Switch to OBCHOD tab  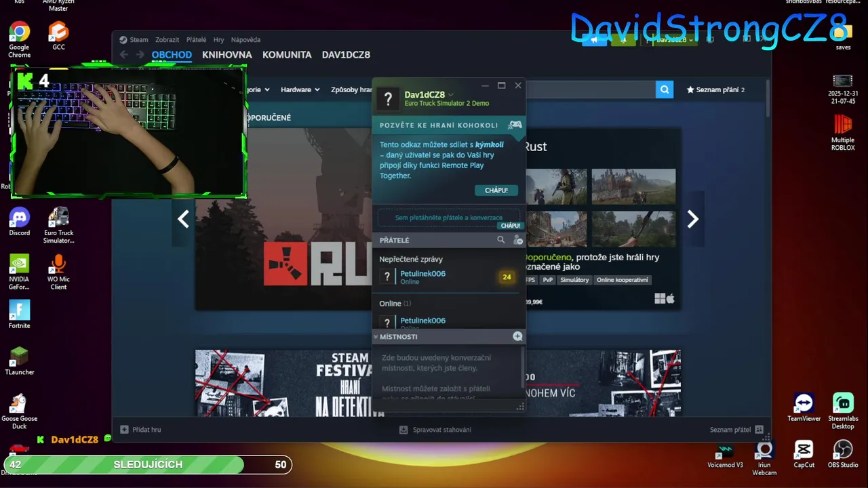pyautogui.click(x=172, y=55)
